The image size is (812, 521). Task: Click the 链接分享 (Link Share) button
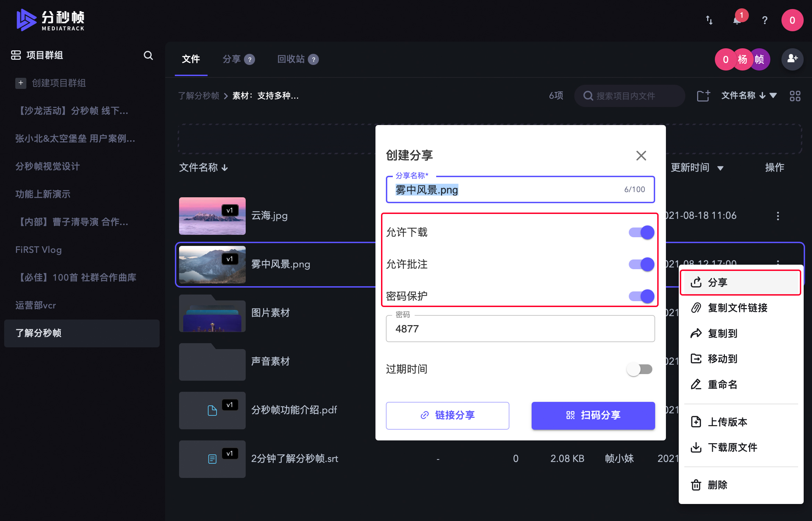click(447, 415)
